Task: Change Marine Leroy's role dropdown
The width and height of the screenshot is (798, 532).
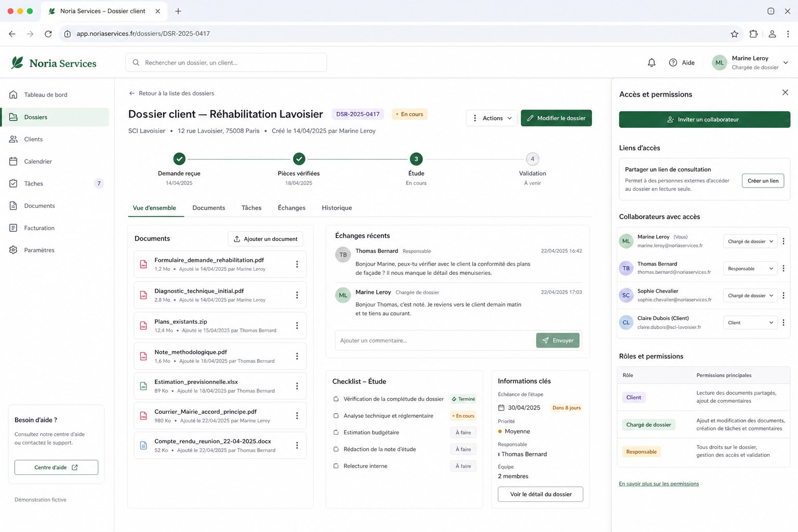Action: [x=750, y=241]
